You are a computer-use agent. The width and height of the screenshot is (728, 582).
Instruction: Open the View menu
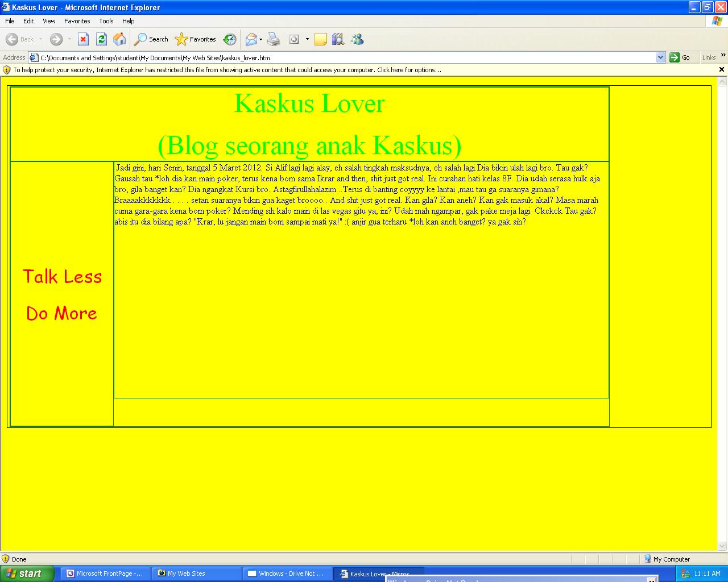(49, 21)
